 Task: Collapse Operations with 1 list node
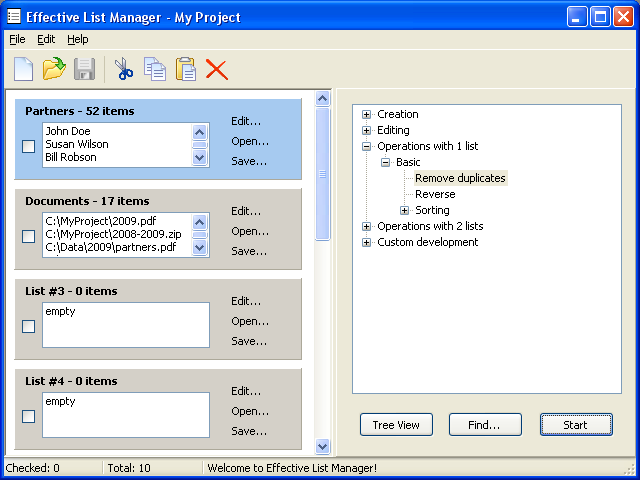(x=366, y=146)
